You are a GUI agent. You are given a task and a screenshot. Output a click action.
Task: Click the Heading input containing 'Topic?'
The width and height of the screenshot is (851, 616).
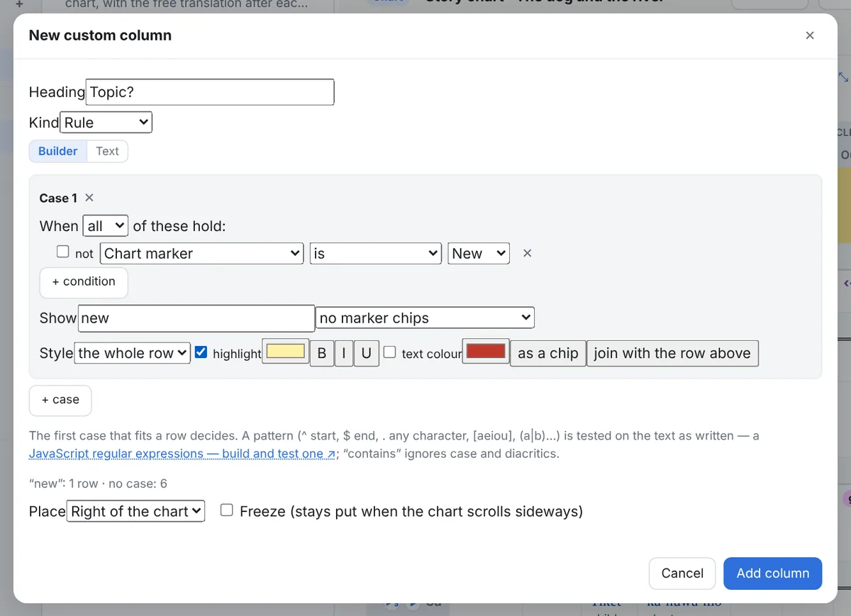point(210,92)
